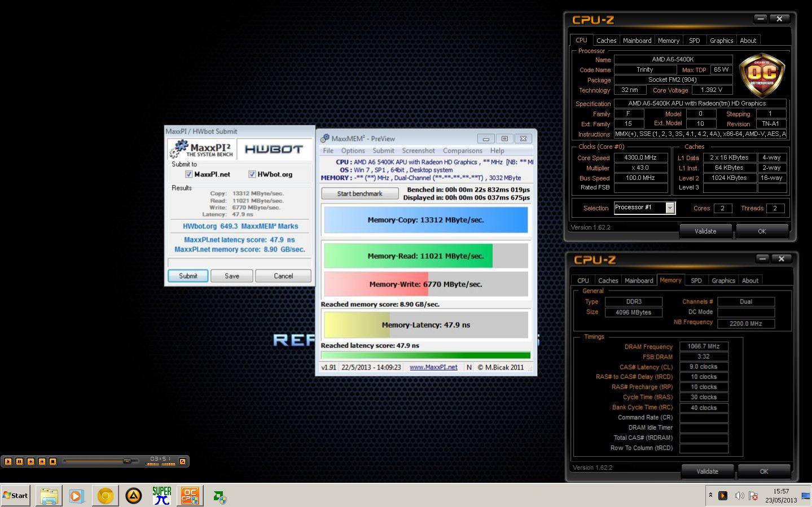Click Play in the mini media player
The image size is (812, 507).
[8, 461]
